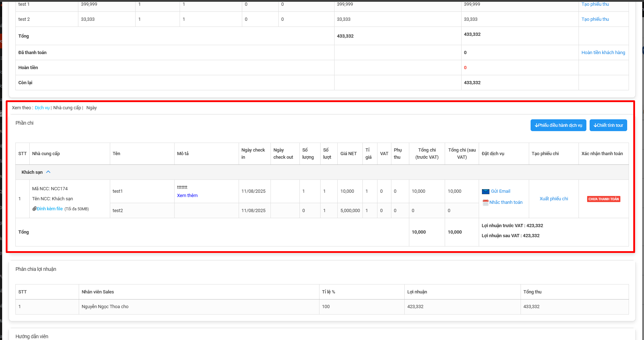Open Tạo phiếu thu for test 1
This screenshot has height=340, width=644.
(x=595, y=4)
